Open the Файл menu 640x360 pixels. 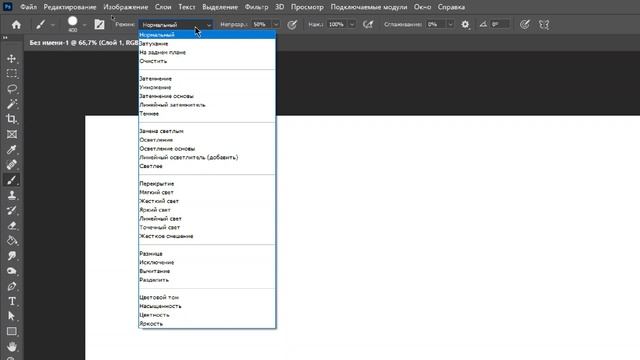click(28, 7)
